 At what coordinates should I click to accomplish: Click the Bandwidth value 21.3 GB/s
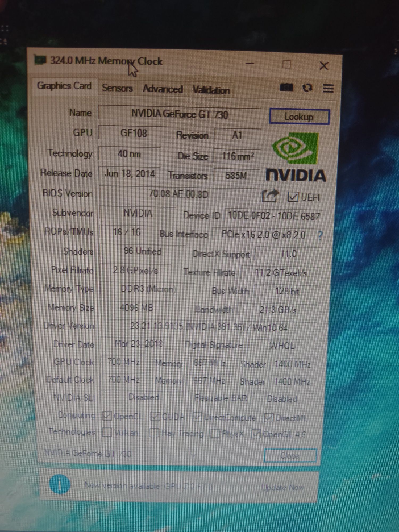(278, 310)
